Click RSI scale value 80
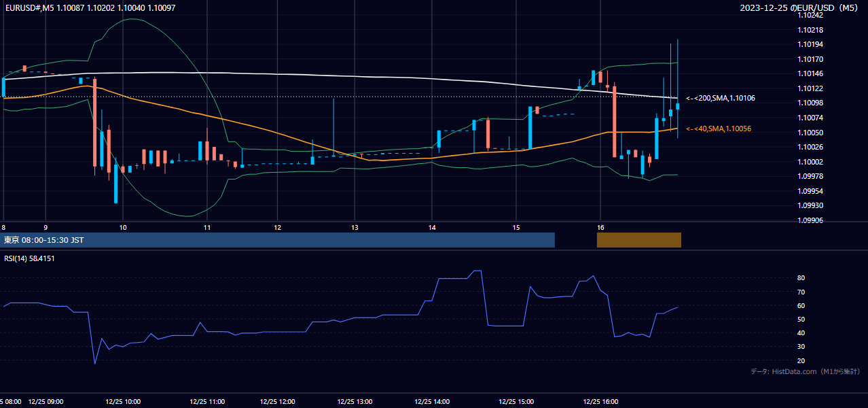This screenshot has height=408, width=868. 801,278
